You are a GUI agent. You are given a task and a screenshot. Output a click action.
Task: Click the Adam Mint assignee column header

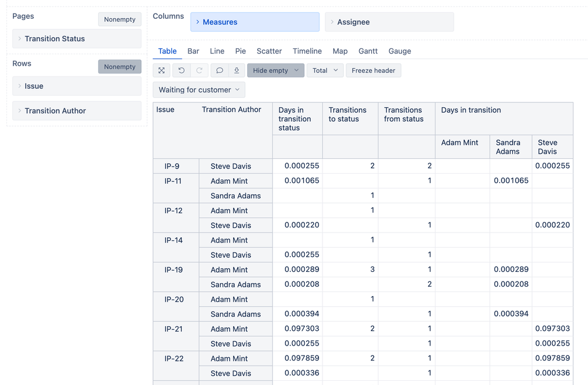463,147
